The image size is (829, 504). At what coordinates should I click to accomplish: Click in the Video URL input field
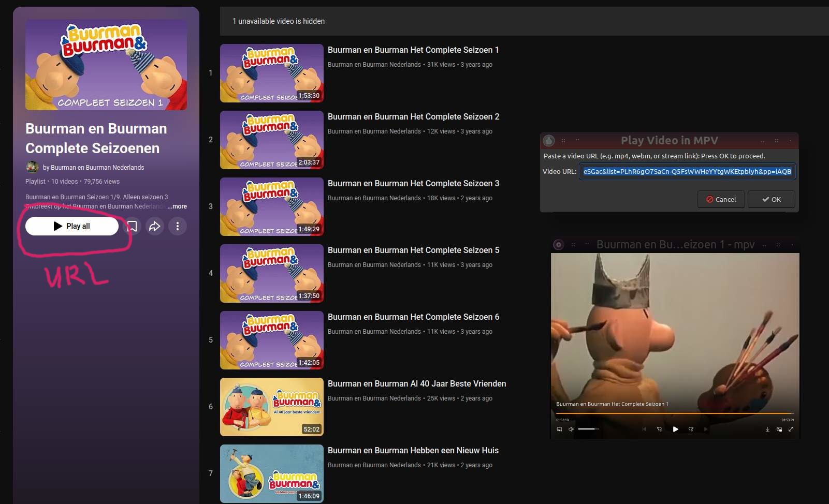tap(687, 172)
